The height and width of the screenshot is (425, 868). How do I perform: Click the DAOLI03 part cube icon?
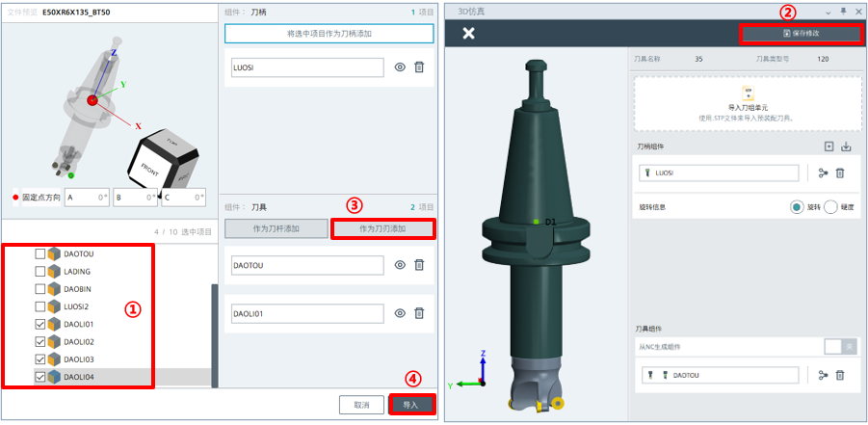click(54, 359)
